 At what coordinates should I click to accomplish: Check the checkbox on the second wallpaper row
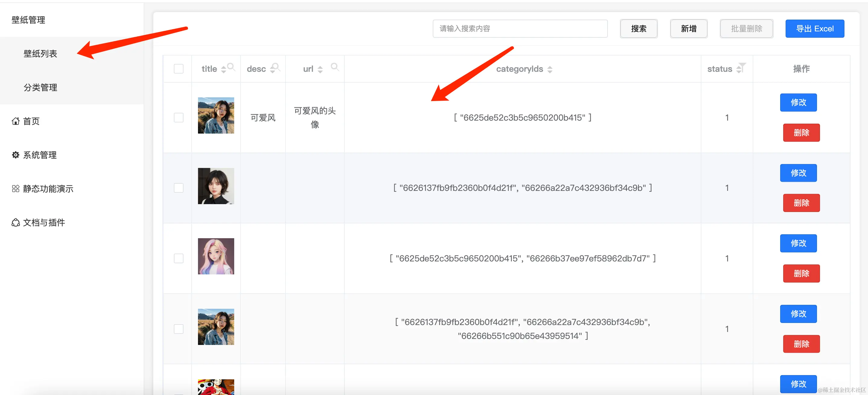(179, 188)
